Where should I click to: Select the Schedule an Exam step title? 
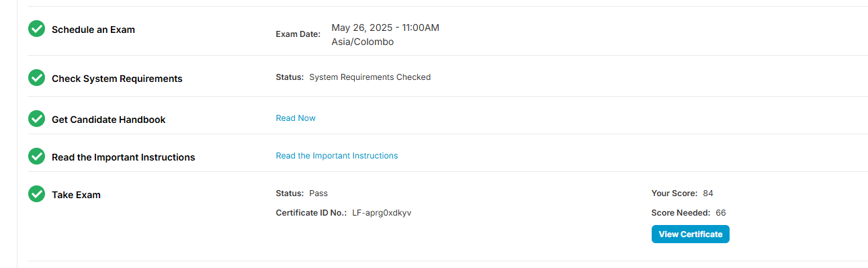point(93,30)
